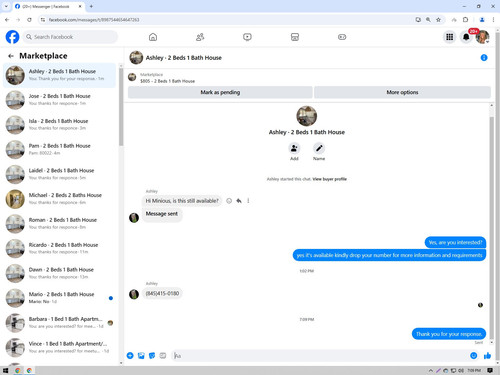
Task: Select the Messenger | Facebook browser tab
Action: point(49,6)
